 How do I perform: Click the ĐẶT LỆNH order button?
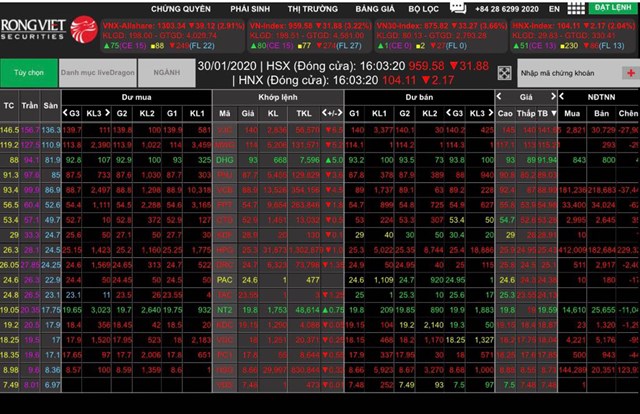tap(610, 7)
